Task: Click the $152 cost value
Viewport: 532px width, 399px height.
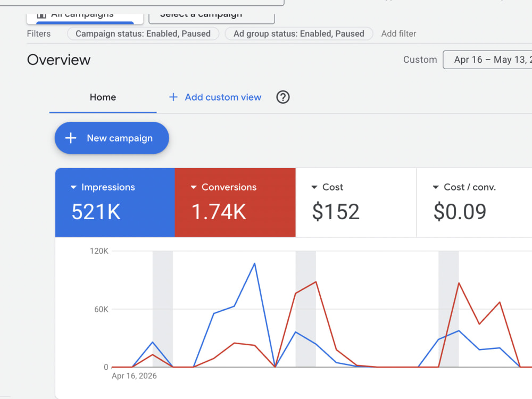Action: pos(336,211)
